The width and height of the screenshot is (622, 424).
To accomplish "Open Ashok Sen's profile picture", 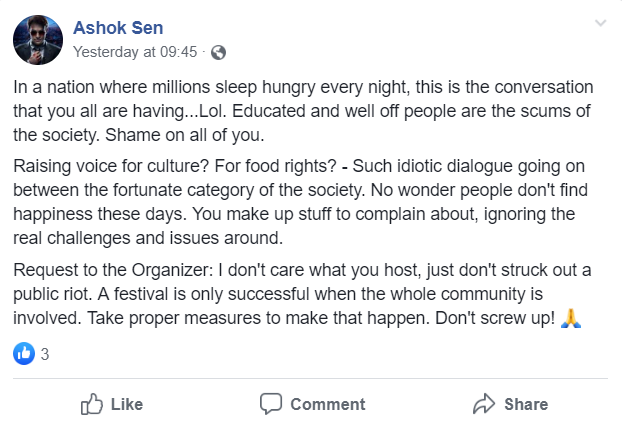I will (38, 39).
